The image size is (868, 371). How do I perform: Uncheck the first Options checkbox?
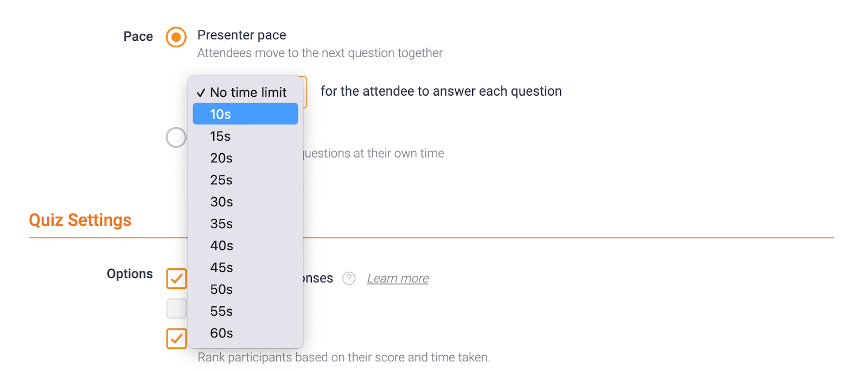coord(176,279)
